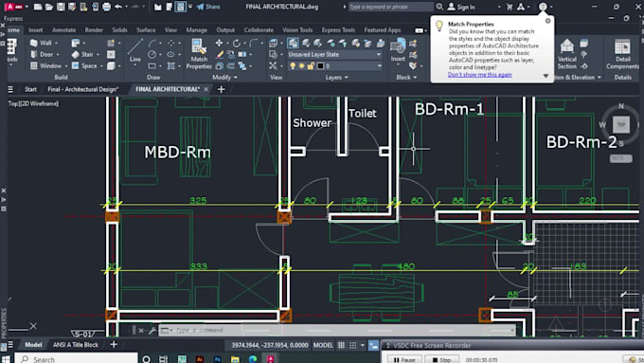The width and height of the screenshot is (644, 363).
Task: Click the command line input
Action: click(337, 330)
